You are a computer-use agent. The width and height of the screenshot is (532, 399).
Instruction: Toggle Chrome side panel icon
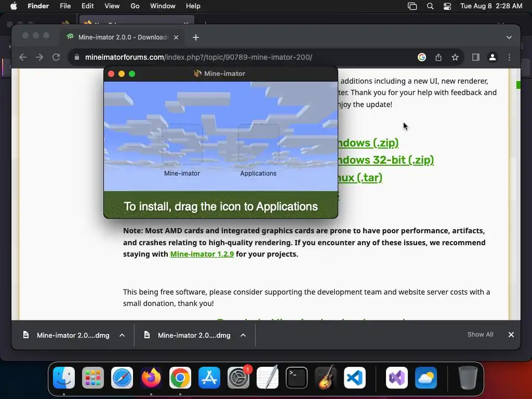click(476, 57)
